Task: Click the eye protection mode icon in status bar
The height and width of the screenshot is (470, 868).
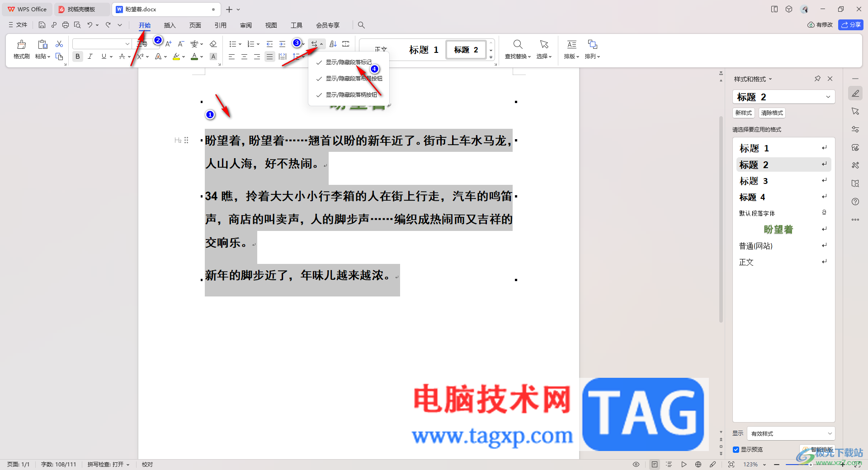Action: coord(636,464)
